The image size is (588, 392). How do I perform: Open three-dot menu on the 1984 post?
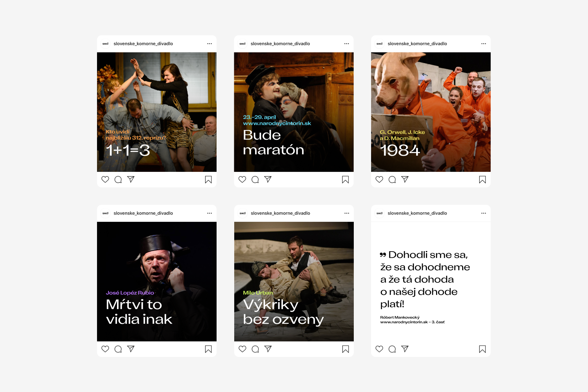pos(483,44)
